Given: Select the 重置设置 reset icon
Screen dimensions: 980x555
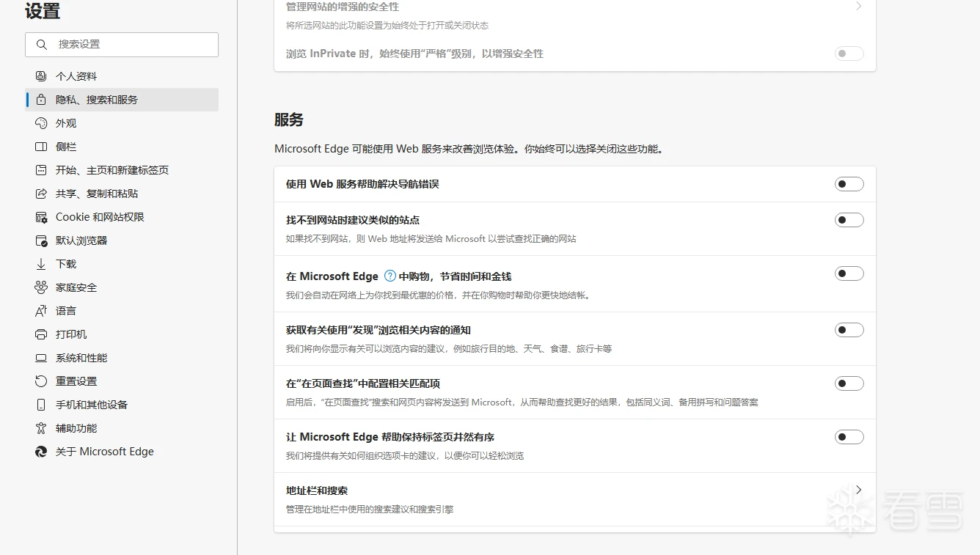Looking at the screenshot, I should [41, 381].
